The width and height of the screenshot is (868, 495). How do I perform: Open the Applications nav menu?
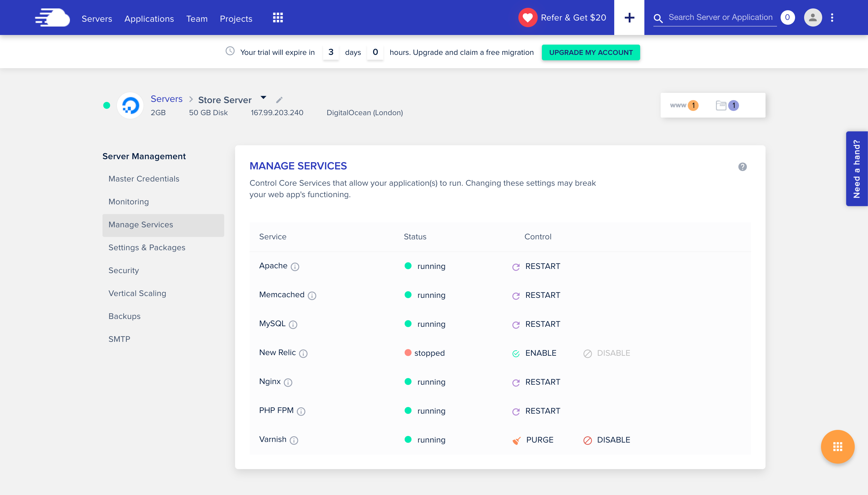point(149,19)
